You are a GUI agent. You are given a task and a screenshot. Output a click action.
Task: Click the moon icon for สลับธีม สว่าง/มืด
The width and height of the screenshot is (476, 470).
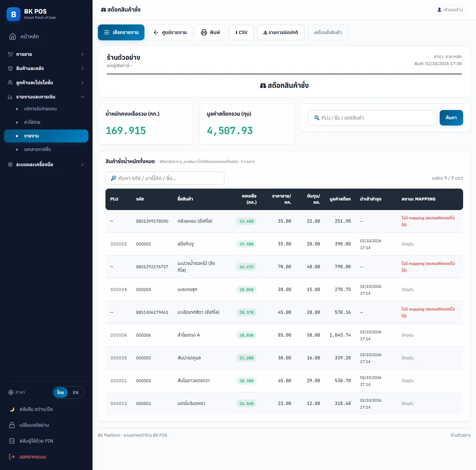pyautogui.click(x=12, y=409)
